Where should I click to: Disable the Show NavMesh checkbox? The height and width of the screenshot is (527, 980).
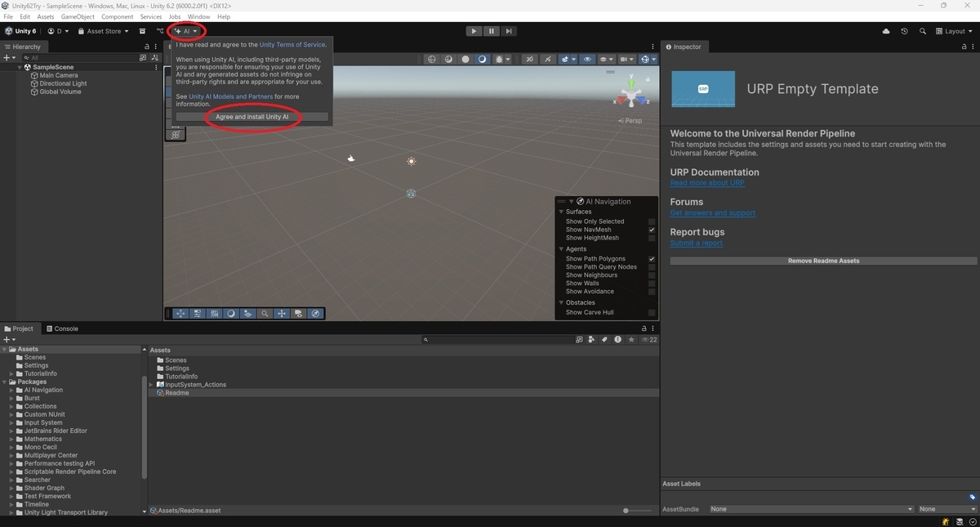(x=652, y=230)
